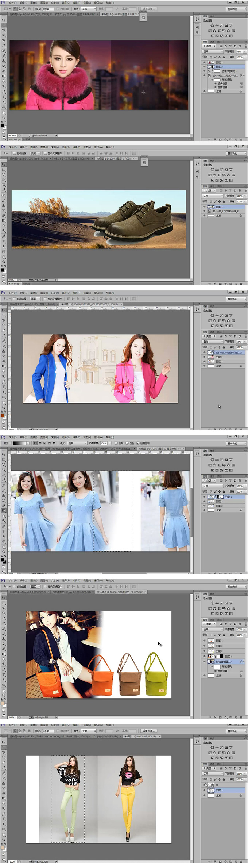Select the Crop tool in the fur coat window

pyautogui.click(x=4, y=40)
